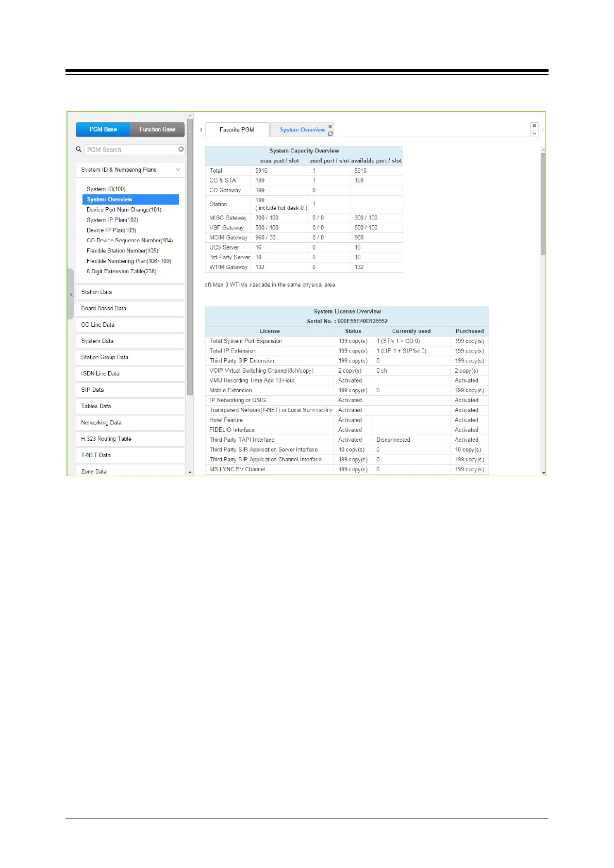Screen dimensions: 614x868
Task: Click main content scrollbar down arrow
Action: point(543,472)
